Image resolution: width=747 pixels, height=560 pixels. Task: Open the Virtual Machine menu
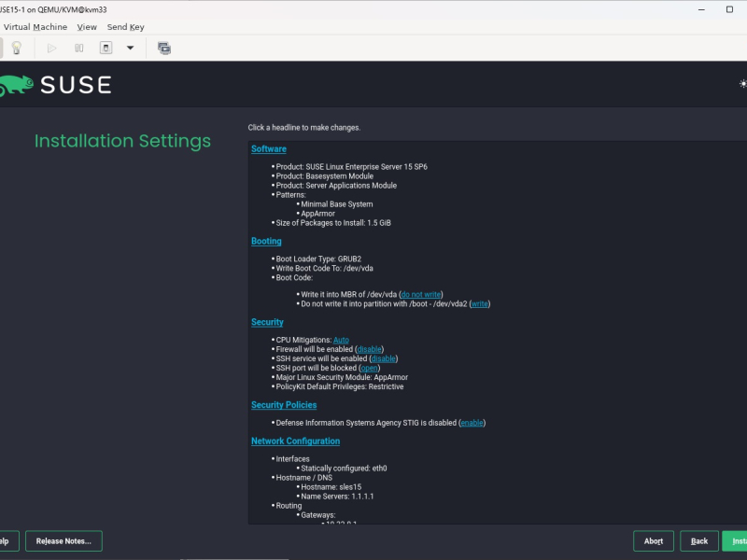point(35,27)
